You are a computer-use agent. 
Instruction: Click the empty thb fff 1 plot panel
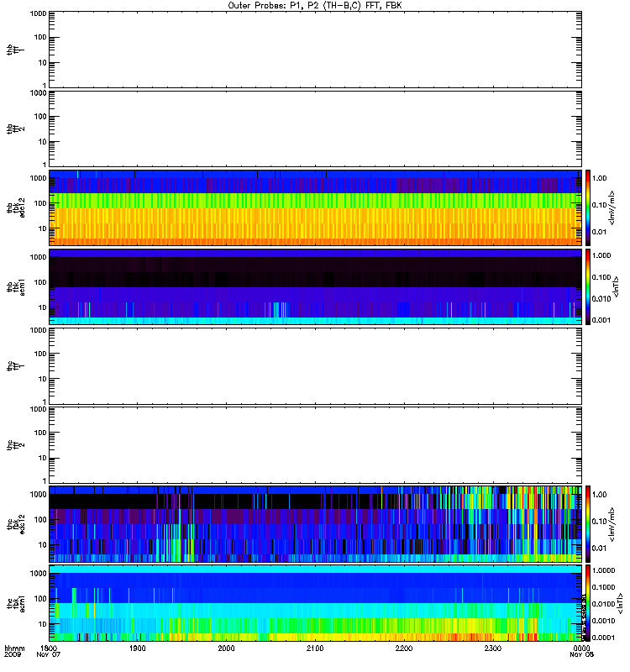coord(316,50)
